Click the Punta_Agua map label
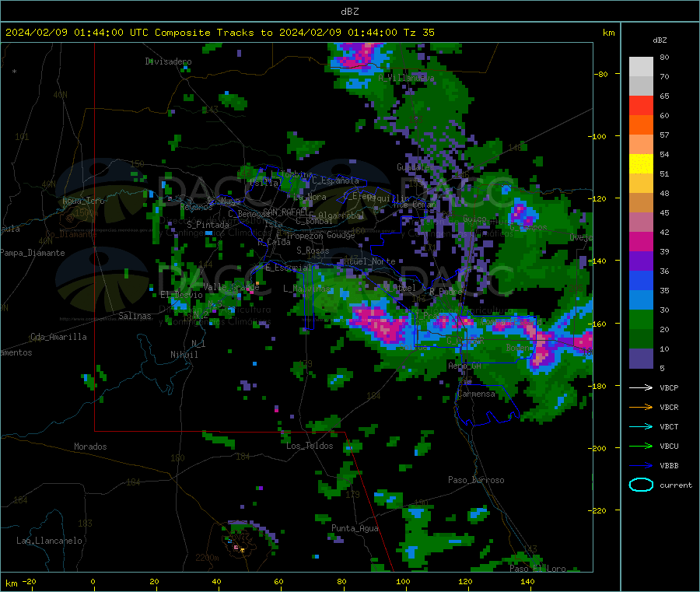Screen dimensions: 700x592 click(x=355, y=528)
